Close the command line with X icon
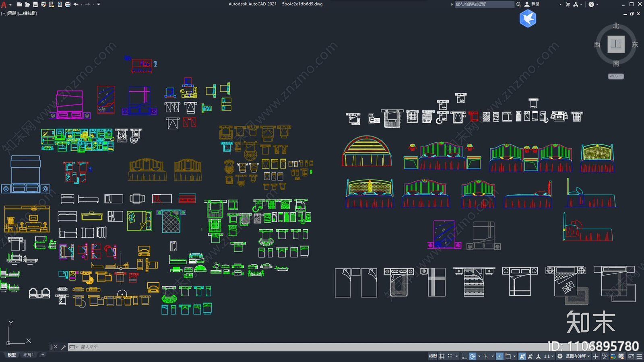The height and width of the screenshot is (362, 644). pyautogui.click(x=56, y=347)
